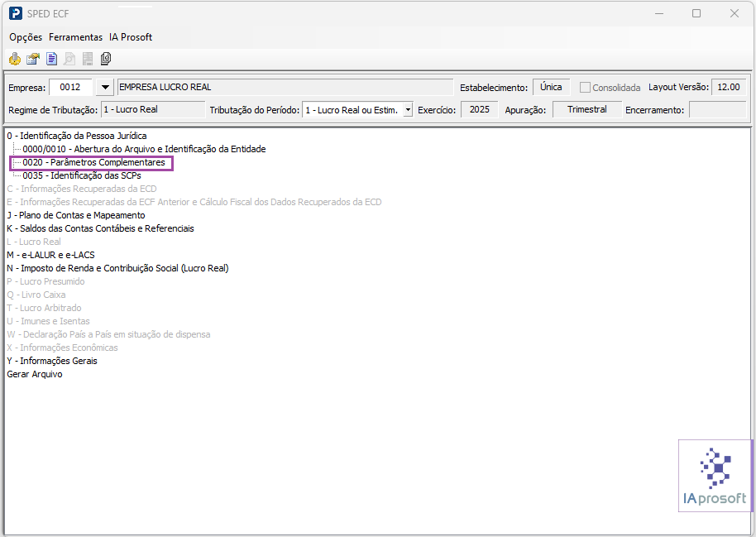Select P - Lucro Presumido row

[45, 281]
